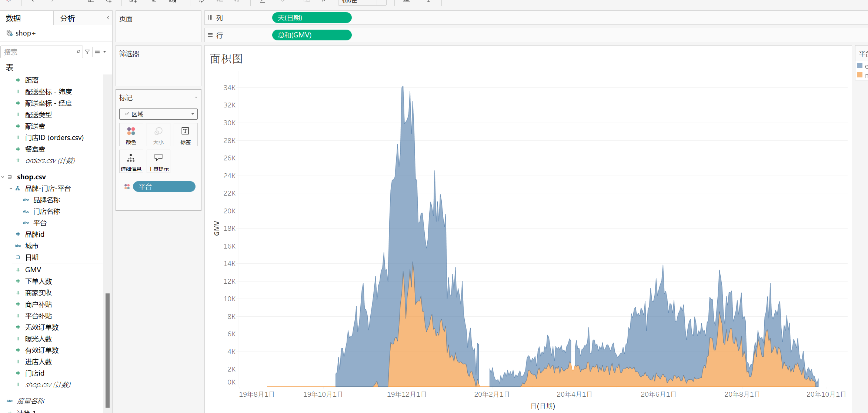
Task: Open the 标签 (Label) marks card
Action: point(185,135)
